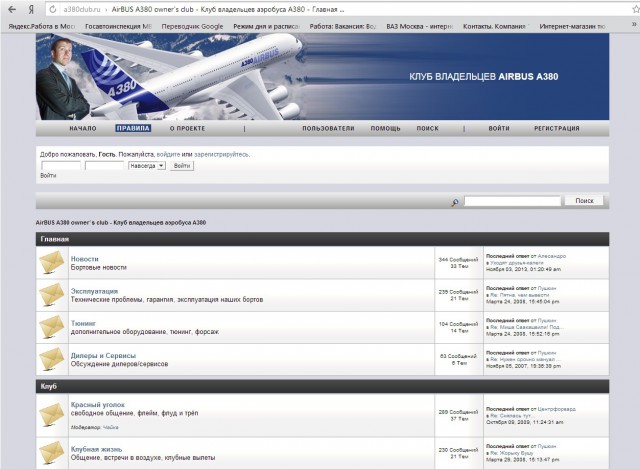Open the ПРАВИЛА menu item

[x=133, y=128]
